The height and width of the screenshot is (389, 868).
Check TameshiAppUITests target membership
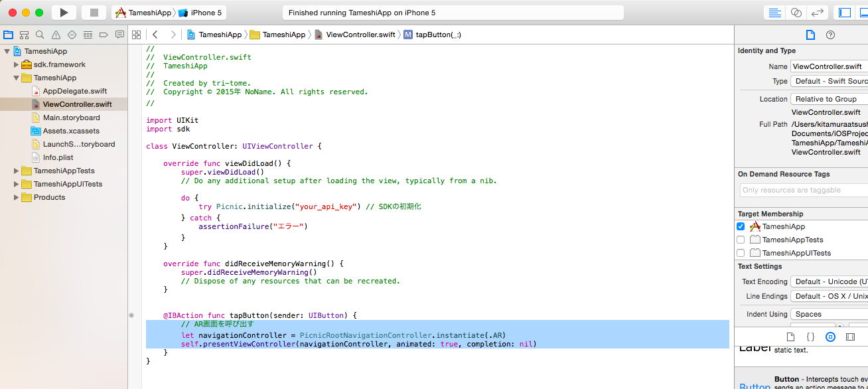click(x=741, y=253)
